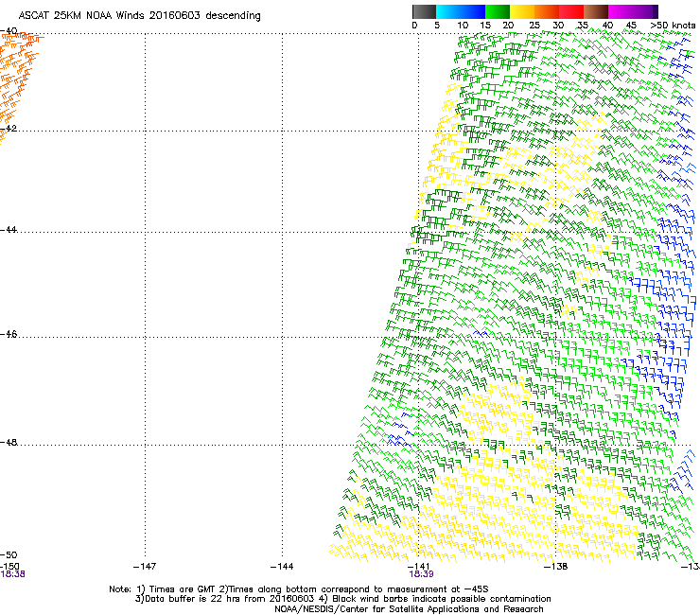Screen dimensions: 700x615
Task: Click the cyan-blue 5-15 knots legend segment
Action: 461,11
